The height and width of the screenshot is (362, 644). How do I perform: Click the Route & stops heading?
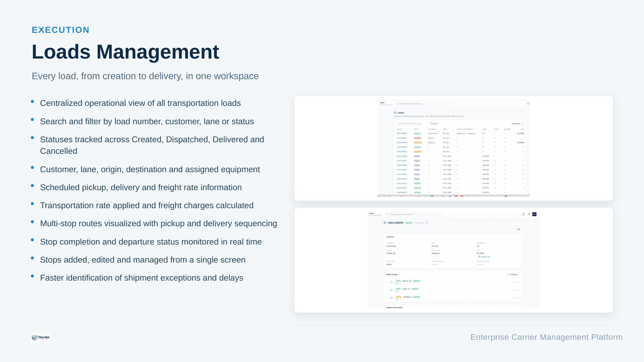click(x=392, y=274)
